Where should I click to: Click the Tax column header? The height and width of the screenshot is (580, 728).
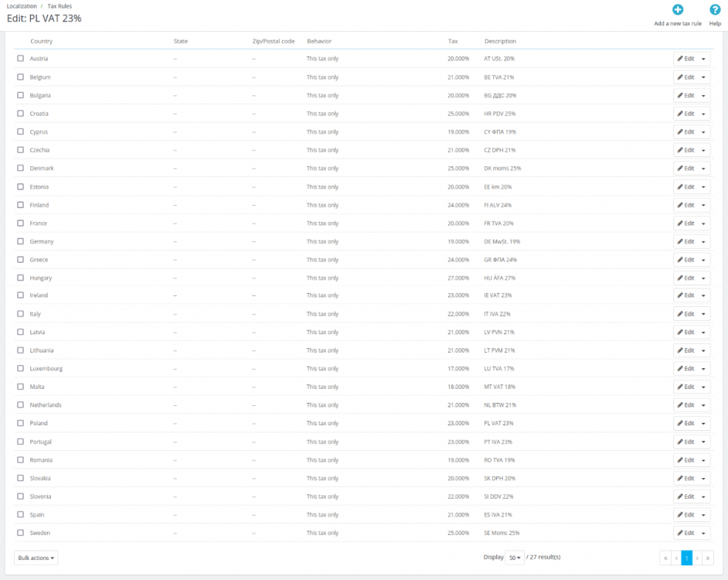[453, 41]
